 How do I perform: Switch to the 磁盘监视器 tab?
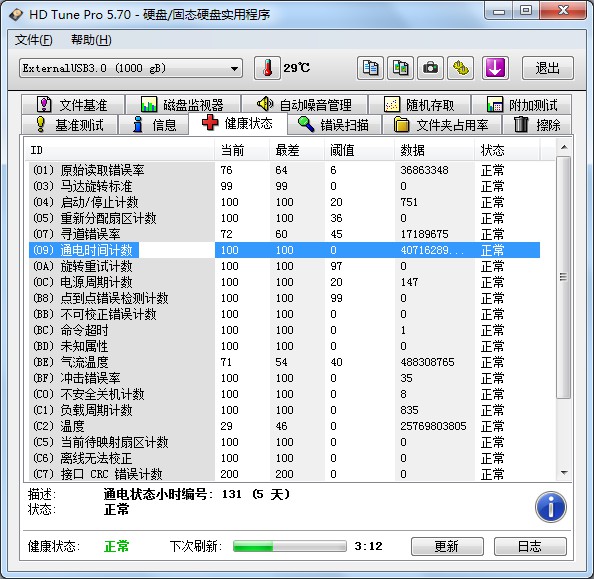point(183,105)
